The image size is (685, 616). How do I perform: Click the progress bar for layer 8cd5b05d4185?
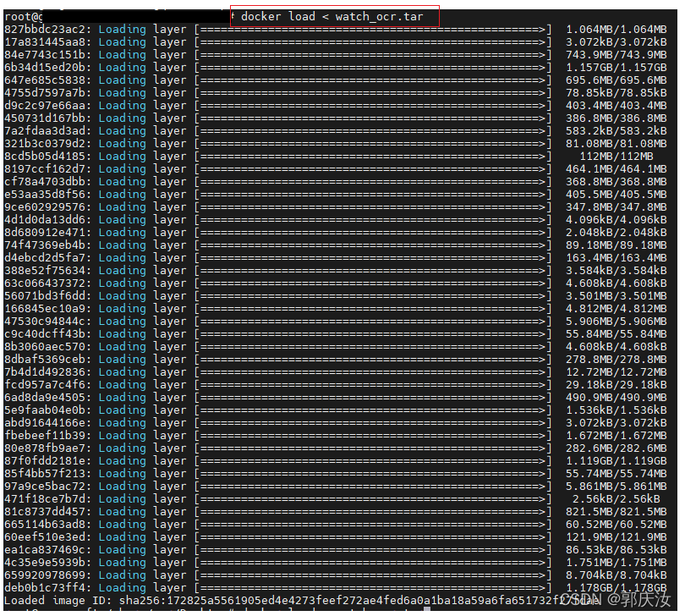(373, 156)
